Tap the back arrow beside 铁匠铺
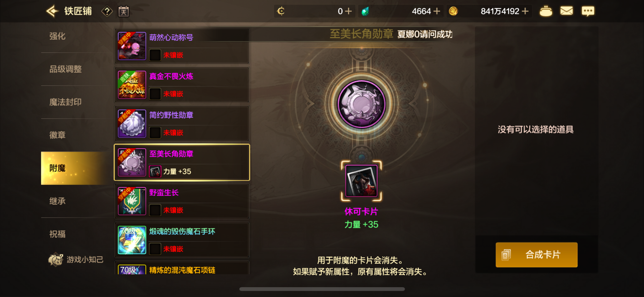Viewport: 644px width, 297px height. click(x=52, y=11)
